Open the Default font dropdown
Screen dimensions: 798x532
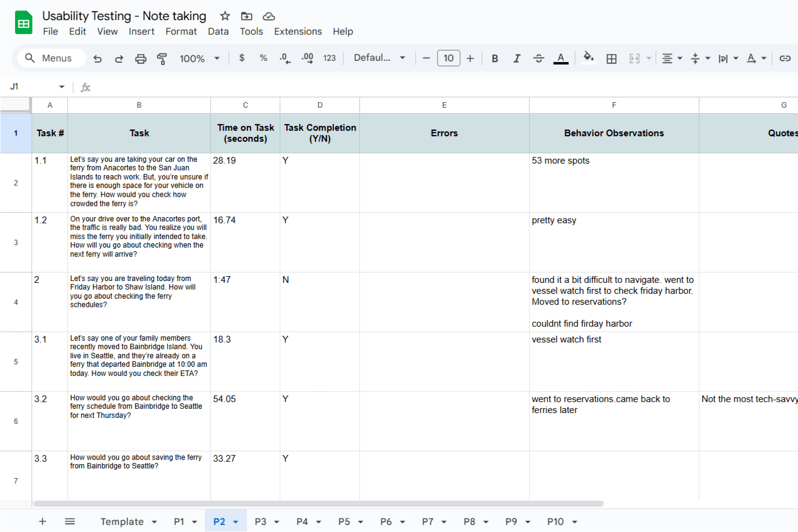(380, 58)
